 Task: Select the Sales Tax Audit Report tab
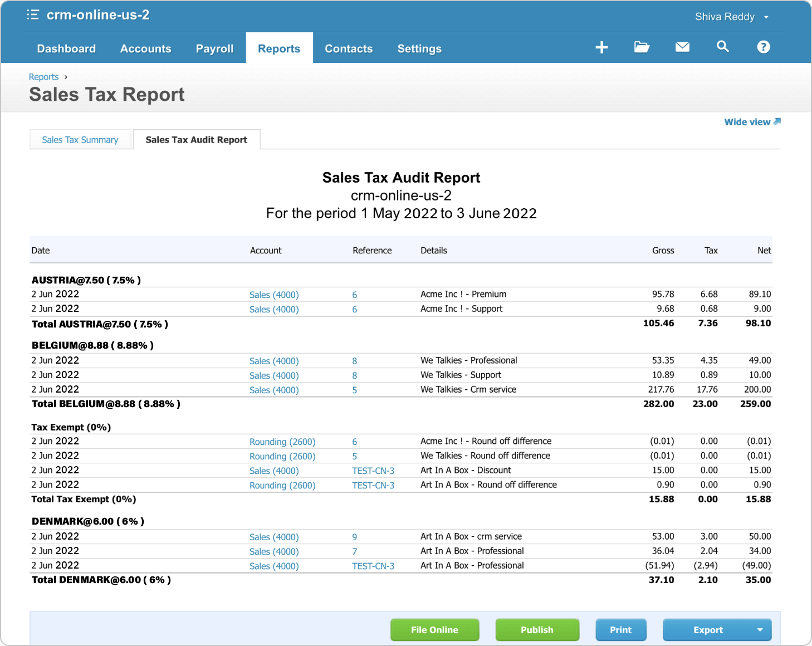pos(196,140)
